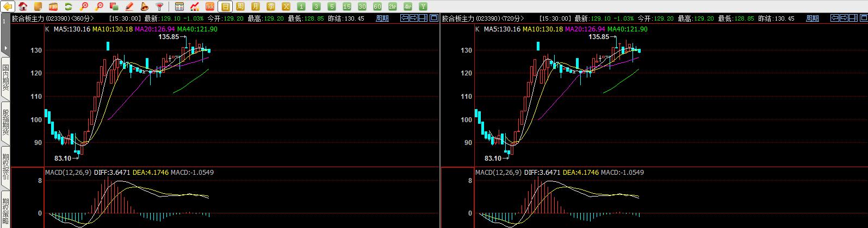Expand the sidebar arrow under tab 1

tap(5, 48)
